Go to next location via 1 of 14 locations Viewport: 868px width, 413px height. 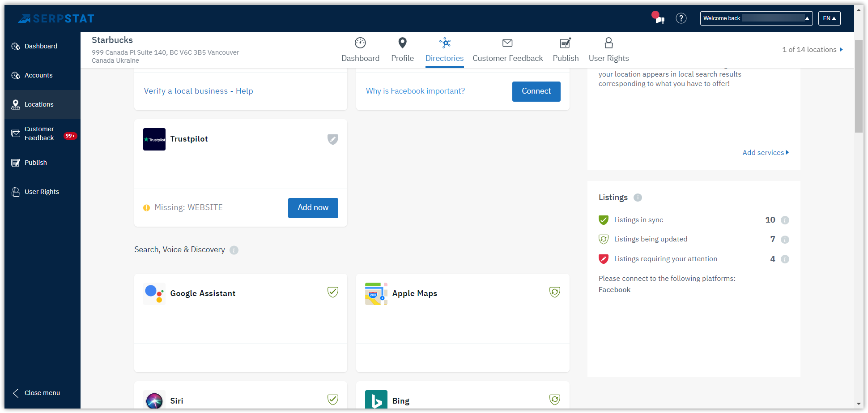click(x=813, y=50)
